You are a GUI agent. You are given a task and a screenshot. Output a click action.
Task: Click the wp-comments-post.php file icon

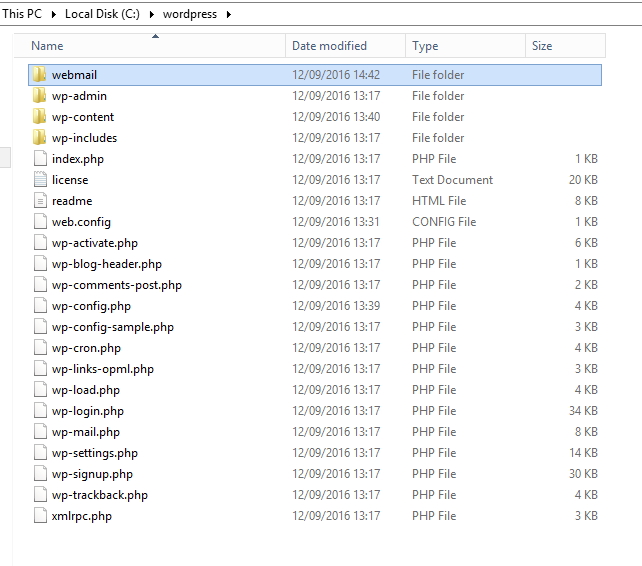pyautogui.click(x=40, y=285)
